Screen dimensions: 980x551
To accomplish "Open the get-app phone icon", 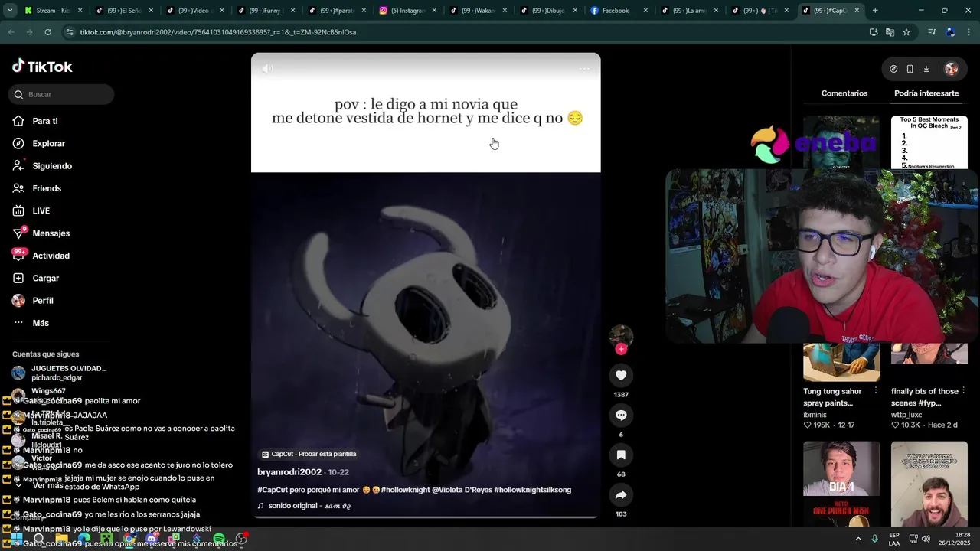I will 910,69.
